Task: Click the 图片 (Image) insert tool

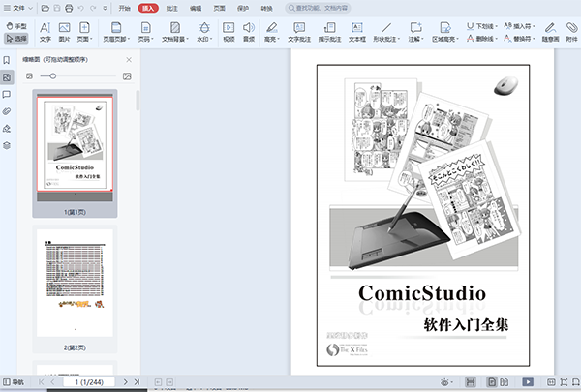Action: tap(64, 31)
